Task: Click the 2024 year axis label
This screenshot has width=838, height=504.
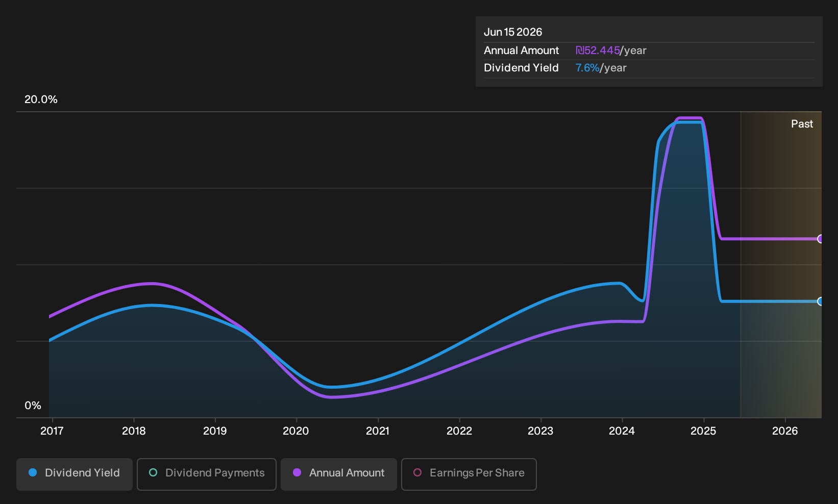Action: 622,431
